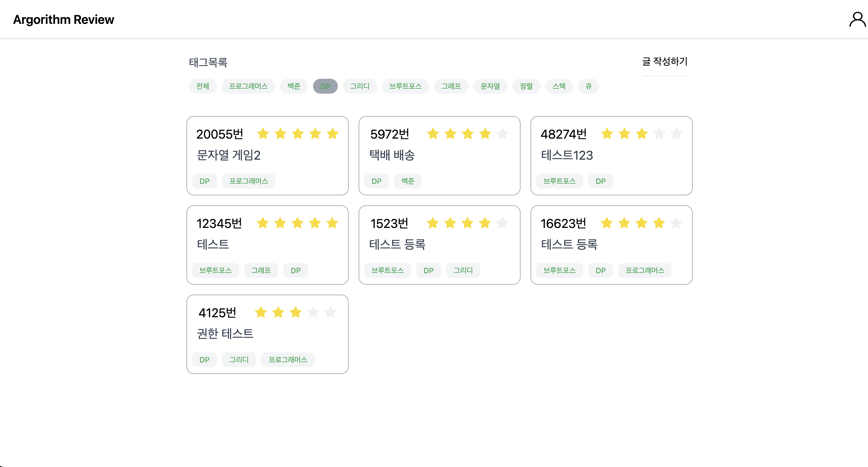Click the fourth star on 4125번 card
Screen dimensions: 868x467
(x=313, y=312)
